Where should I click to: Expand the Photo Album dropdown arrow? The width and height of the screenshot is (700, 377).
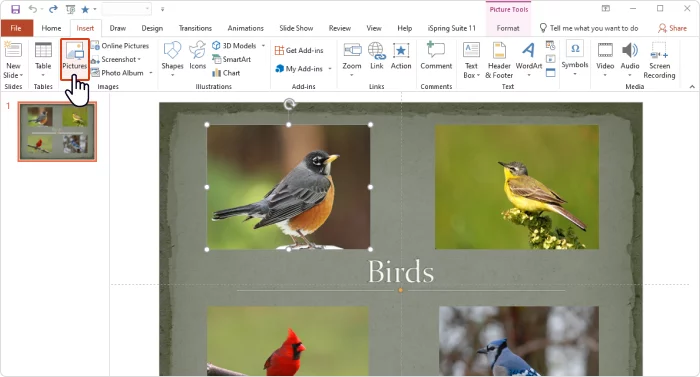pyautogui.click(x=151, y=73)
